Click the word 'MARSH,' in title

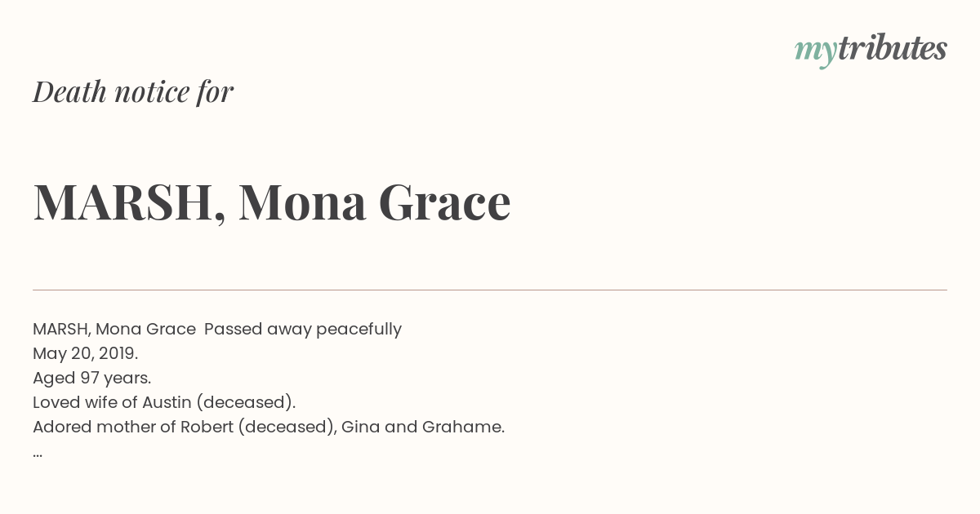[x=130, y=202]
